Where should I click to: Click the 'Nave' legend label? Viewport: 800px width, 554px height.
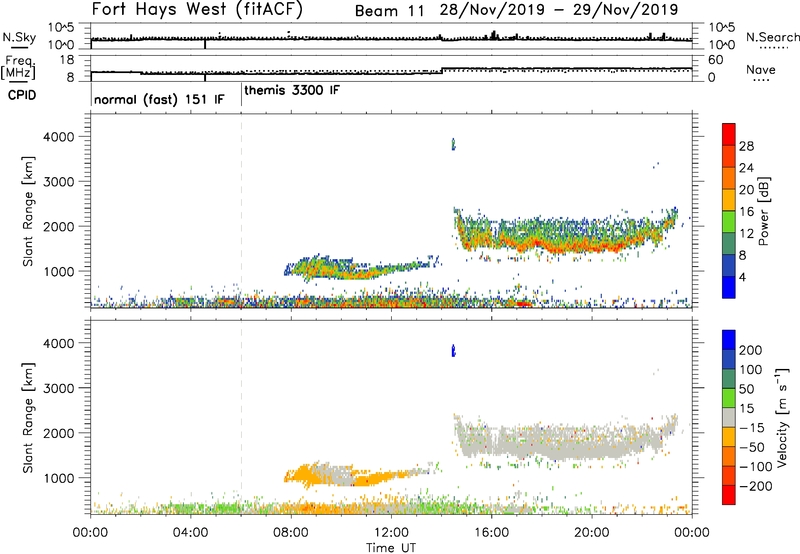point(761,69)
